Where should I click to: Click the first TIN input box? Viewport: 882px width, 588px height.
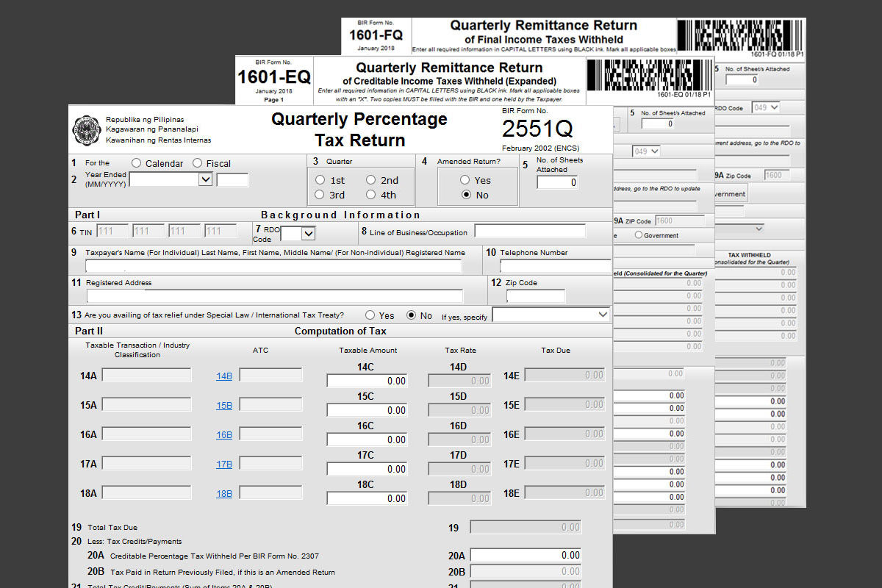click(111, 230)
